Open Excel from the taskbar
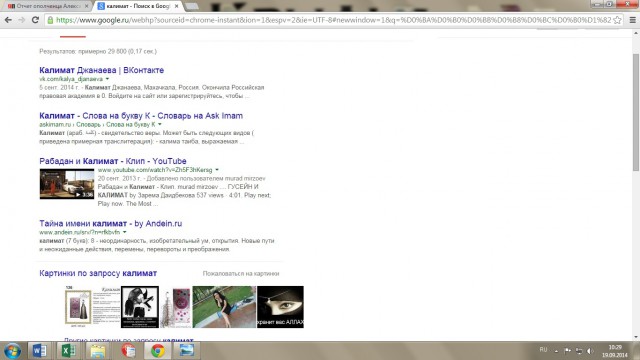This screenshot has width=640, height=360. point(69,351)
